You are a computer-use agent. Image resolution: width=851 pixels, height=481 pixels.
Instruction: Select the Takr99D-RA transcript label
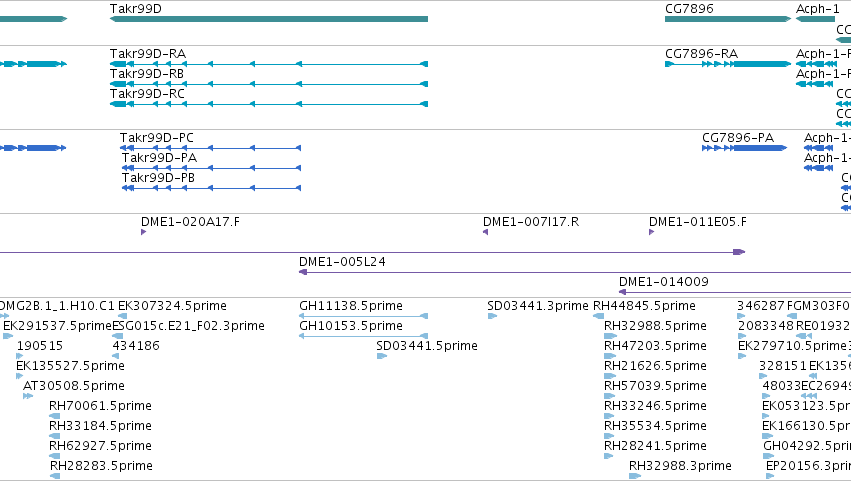point(148,54)
